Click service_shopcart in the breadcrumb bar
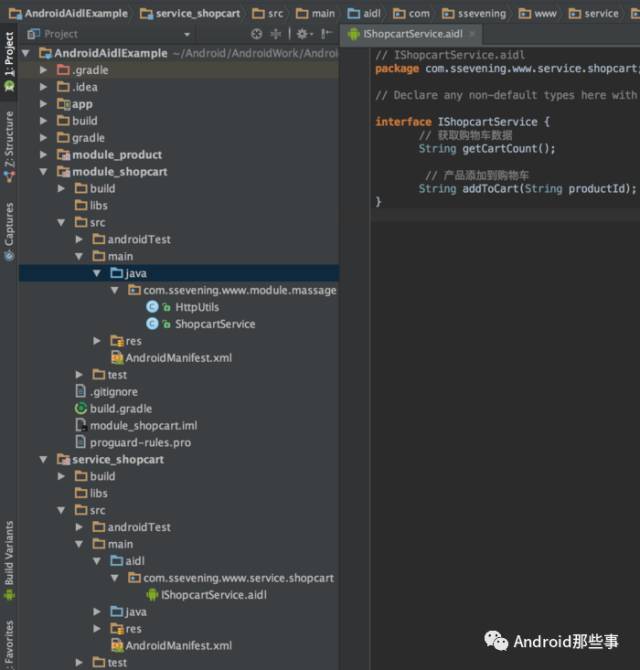Image resolution: width=640 pixels, height=670 pixels. [190, 14]
